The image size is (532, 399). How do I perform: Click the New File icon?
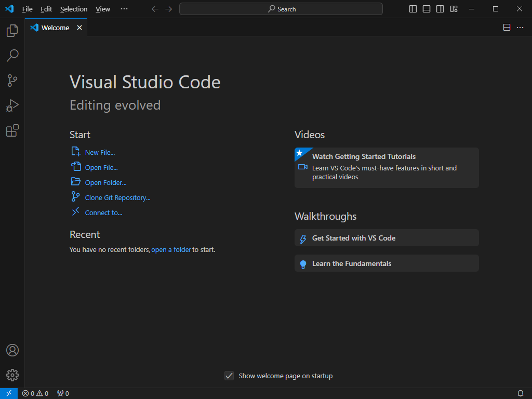[x=76, y=152]
